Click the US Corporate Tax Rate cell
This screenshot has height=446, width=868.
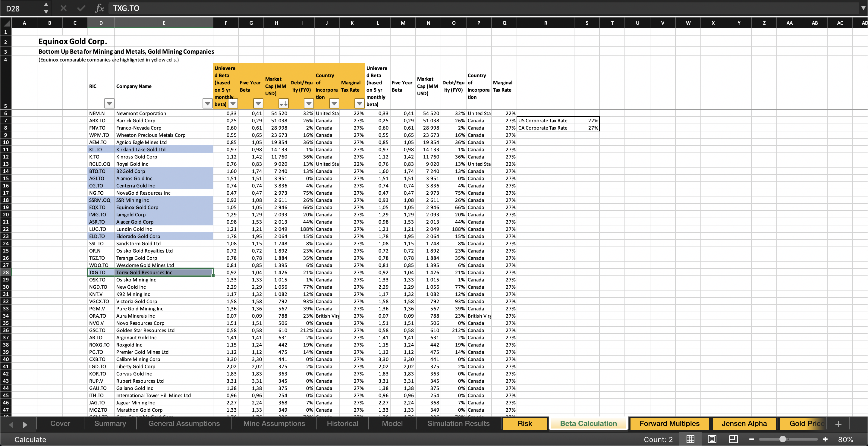click(x=545, y=120)
